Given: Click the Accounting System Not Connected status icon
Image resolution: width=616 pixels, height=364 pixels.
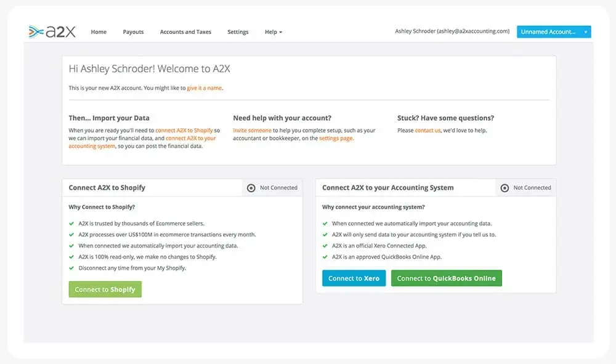Looking at the screenshot, I should click(505, 188).
